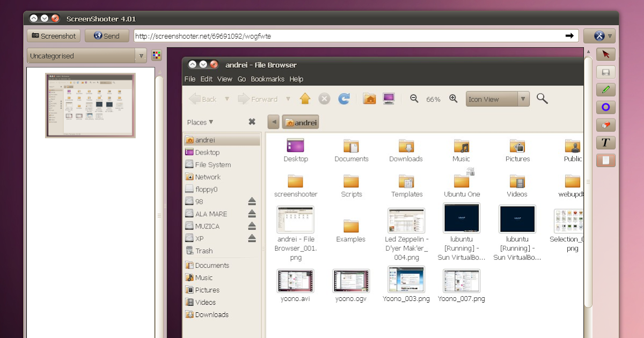Screen dimensions: 644x338
Task: Select the circle shape tool
Action: coord(605,107)
